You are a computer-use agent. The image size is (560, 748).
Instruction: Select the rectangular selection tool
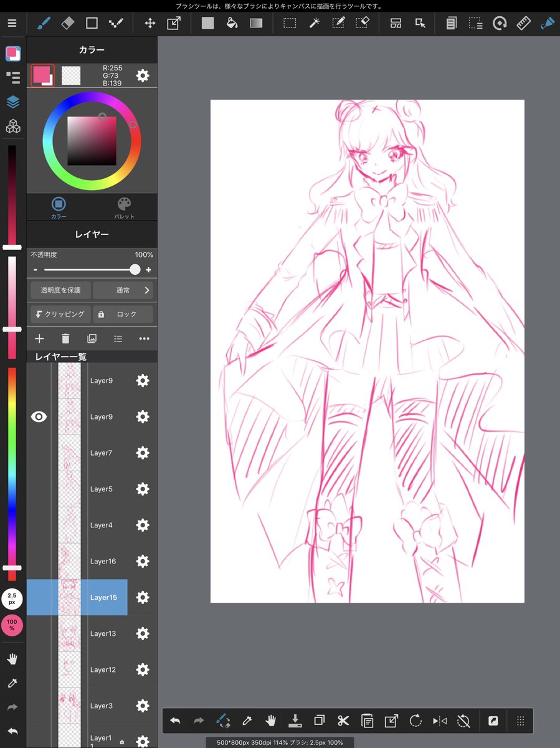290,23
